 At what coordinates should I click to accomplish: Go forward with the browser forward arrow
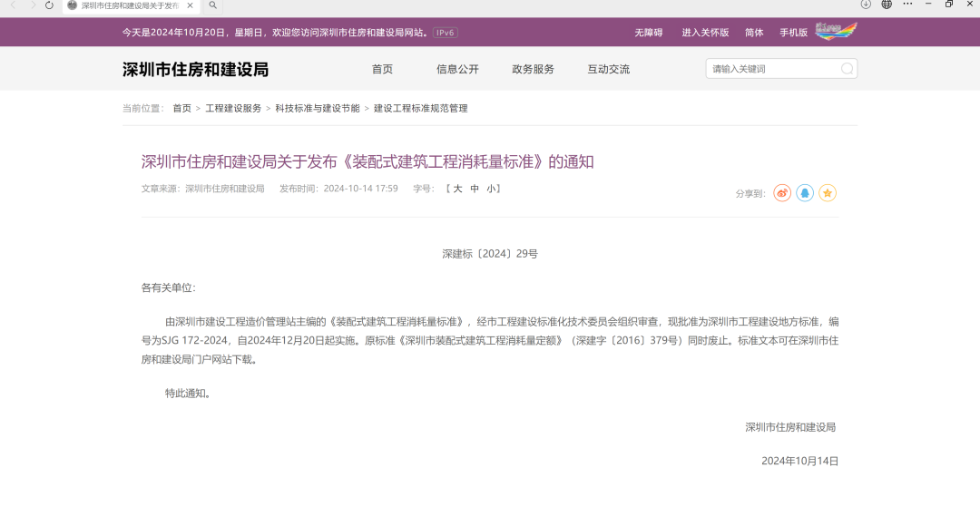pyautogui.click(x=33, y=5)
